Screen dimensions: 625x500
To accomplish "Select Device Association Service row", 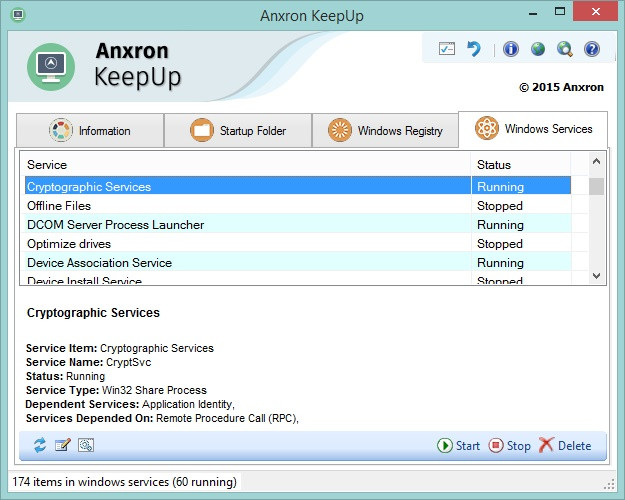I will click(298, 263).
